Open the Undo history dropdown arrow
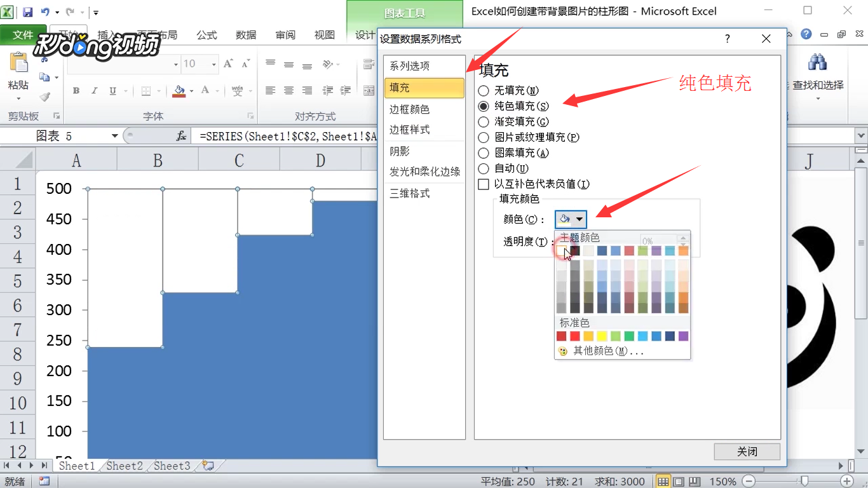868x488 pixels. (x=57, y=13)
